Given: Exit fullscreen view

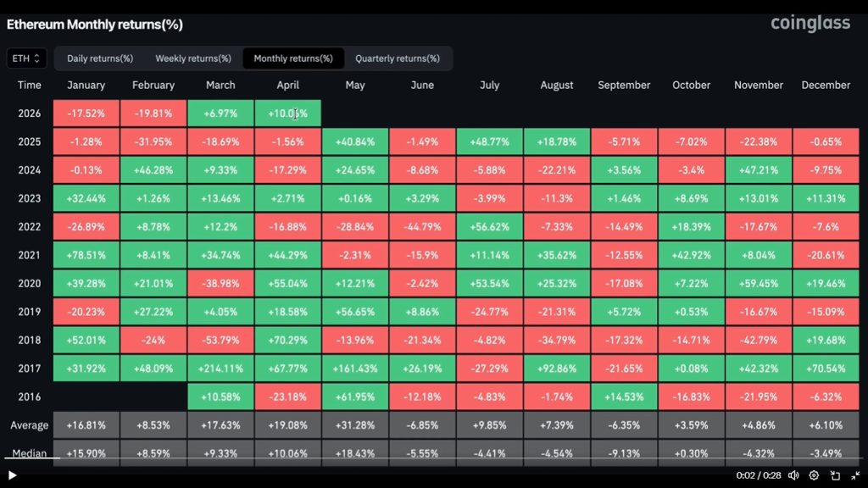Looking at the screenshot, I should [x=854, y=476].
